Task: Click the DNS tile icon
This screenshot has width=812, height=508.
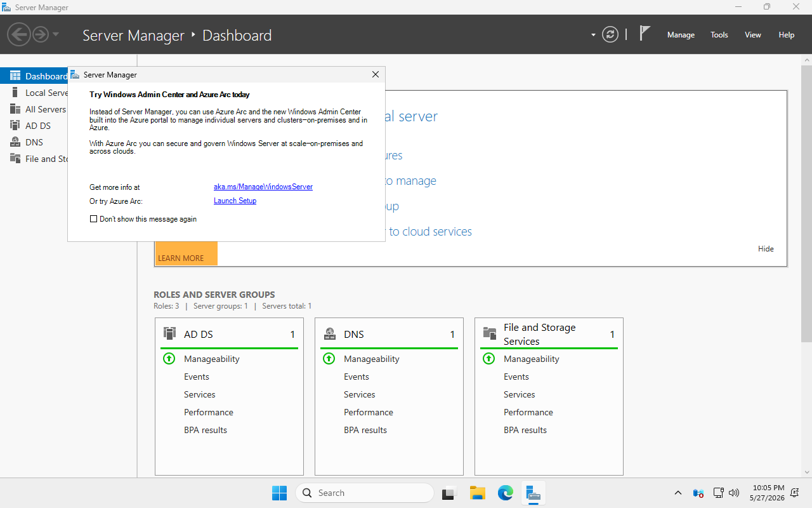Action: click(329, 333)
